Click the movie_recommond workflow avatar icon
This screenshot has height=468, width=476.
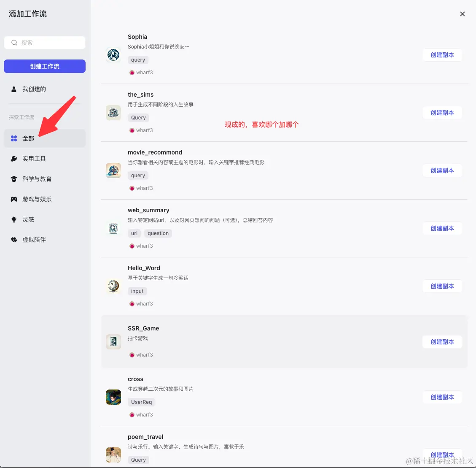pos(113,170)
